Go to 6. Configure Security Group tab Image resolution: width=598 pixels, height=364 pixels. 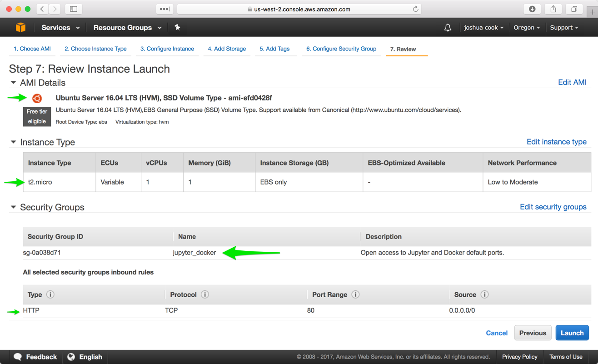341,49
